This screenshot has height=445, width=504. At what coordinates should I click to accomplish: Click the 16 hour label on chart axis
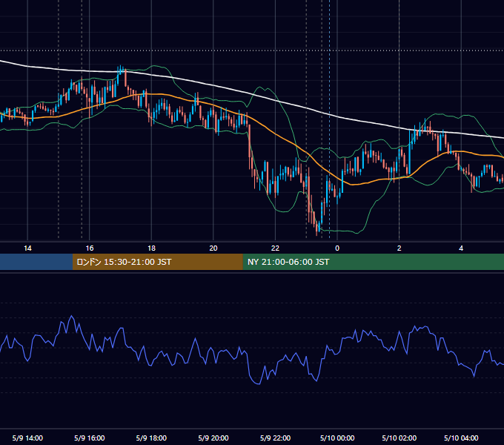click(90, 248)
